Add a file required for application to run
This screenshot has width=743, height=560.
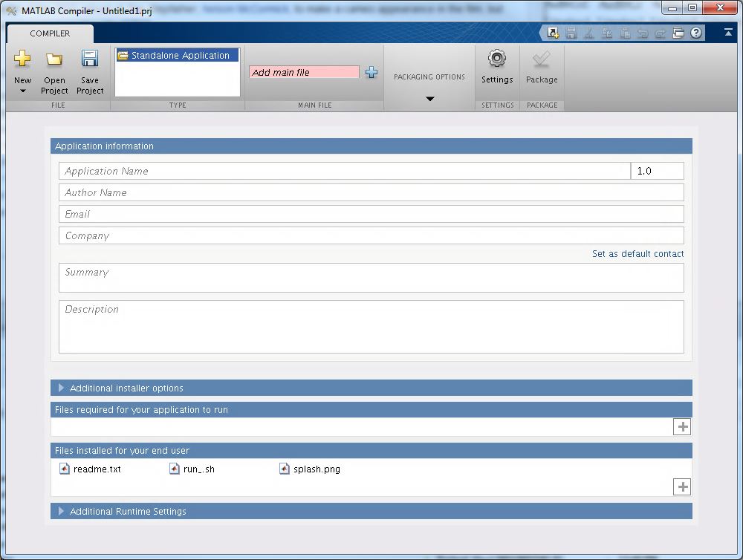[682, 426]
